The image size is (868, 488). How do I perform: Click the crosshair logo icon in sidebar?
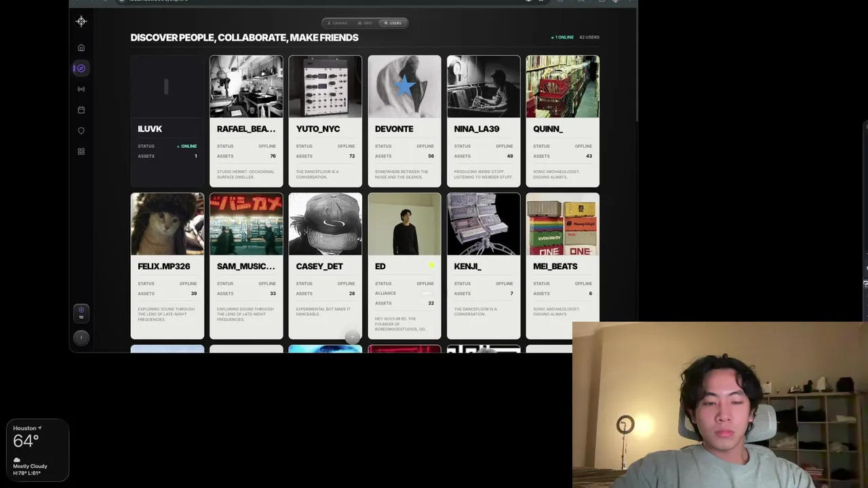click(x=81, y=21)
